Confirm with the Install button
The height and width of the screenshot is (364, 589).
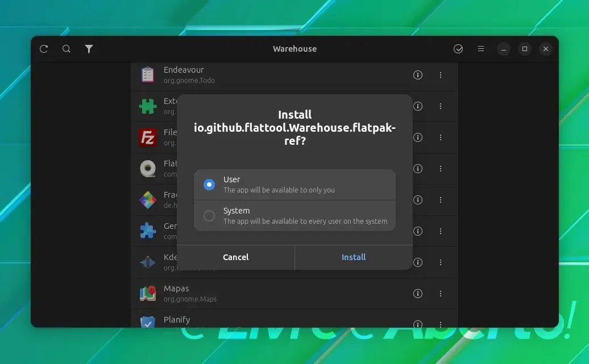[354, 257]
